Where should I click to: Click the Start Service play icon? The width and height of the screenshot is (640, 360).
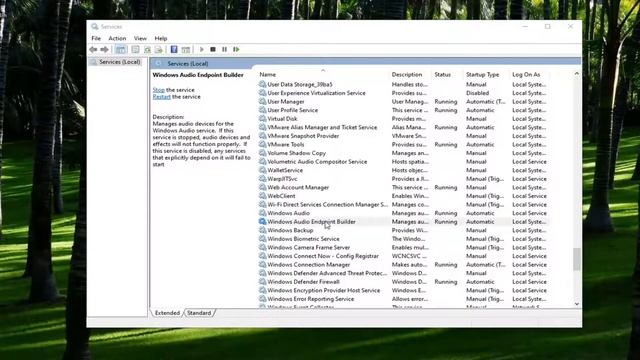tap(202, 49)
